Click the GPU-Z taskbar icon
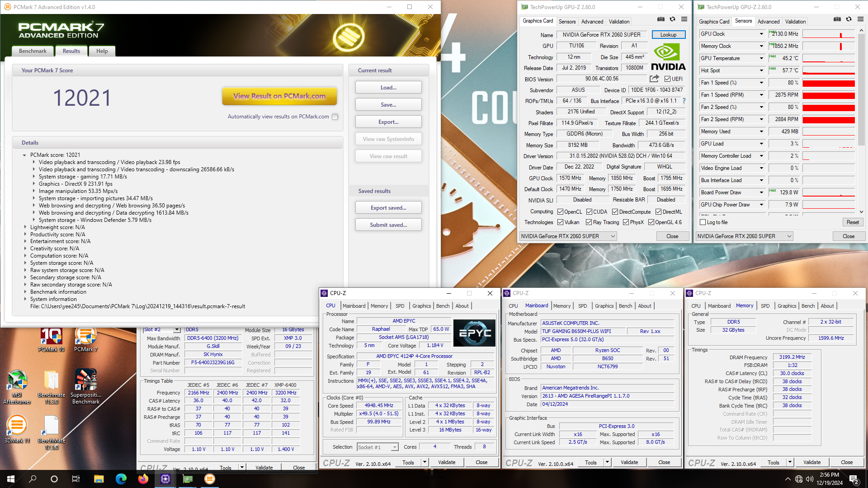 pyautogui.click(x=187, y=479)
